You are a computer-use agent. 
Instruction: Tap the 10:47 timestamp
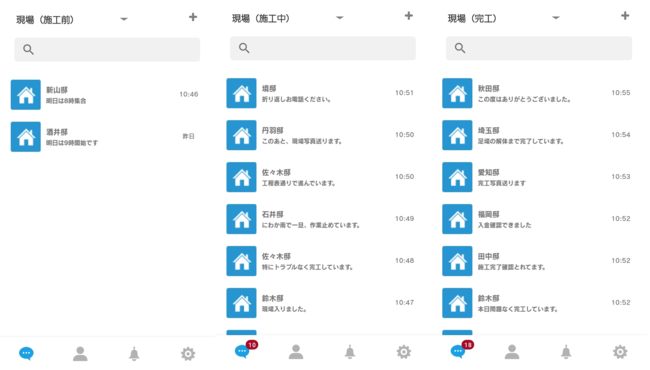coord(405,302)
